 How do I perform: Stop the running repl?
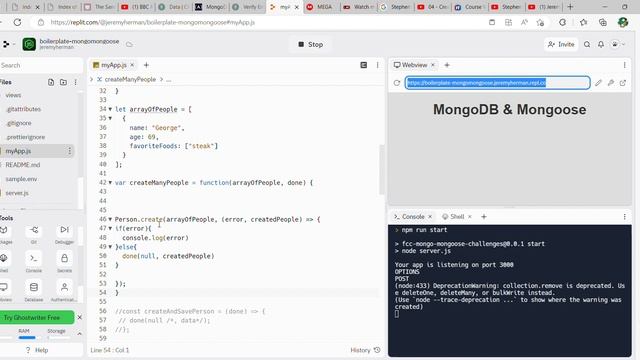tap(311, 44)
